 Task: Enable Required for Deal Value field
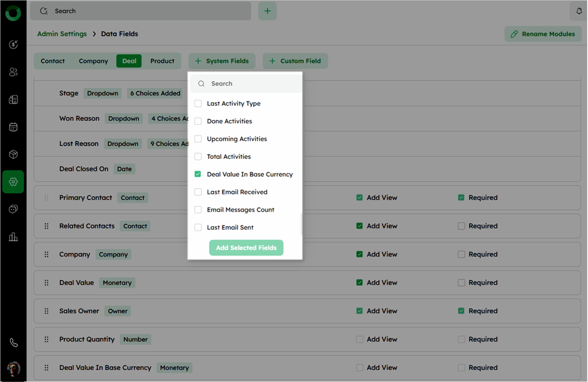(461, 283)
